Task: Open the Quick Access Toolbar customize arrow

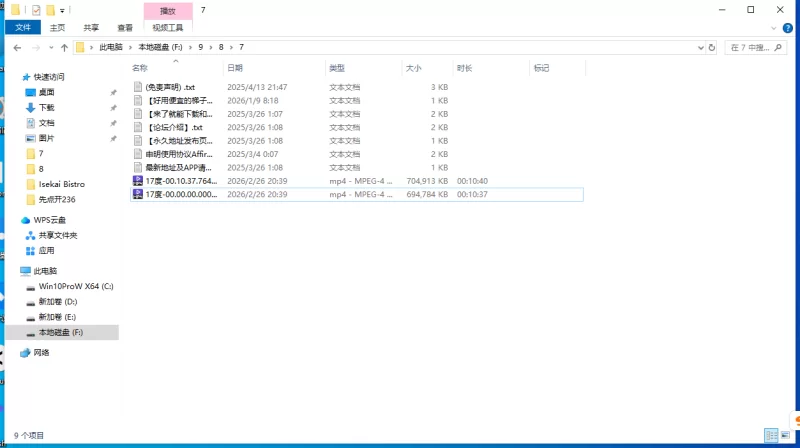Action: (x=62, y=11)
